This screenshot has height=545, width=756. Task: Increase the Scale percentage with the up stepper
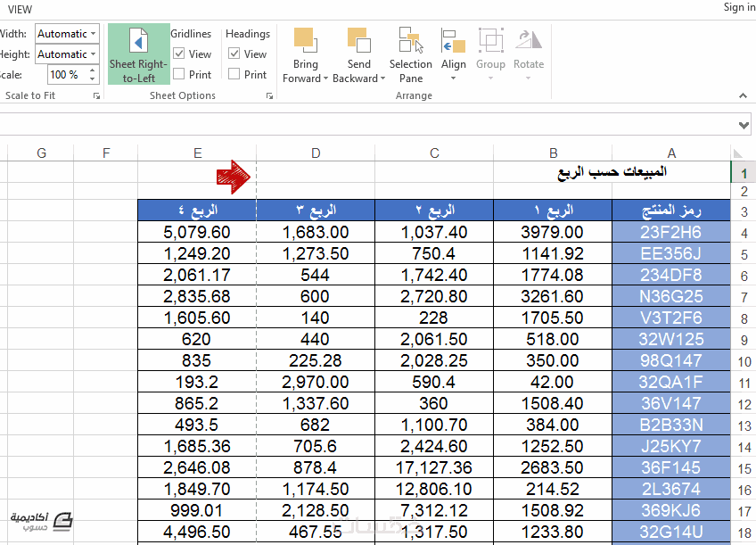coord(92,70)
